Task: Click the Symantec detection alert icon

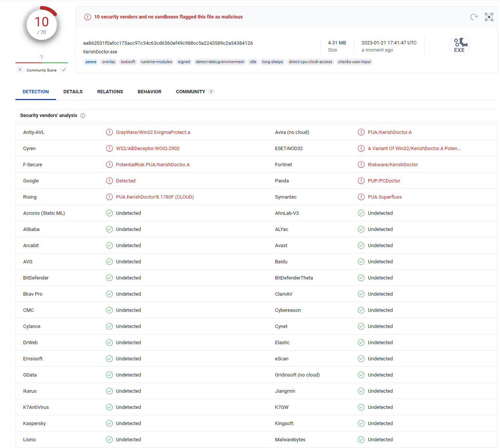Action: click(x=361, y=197)
